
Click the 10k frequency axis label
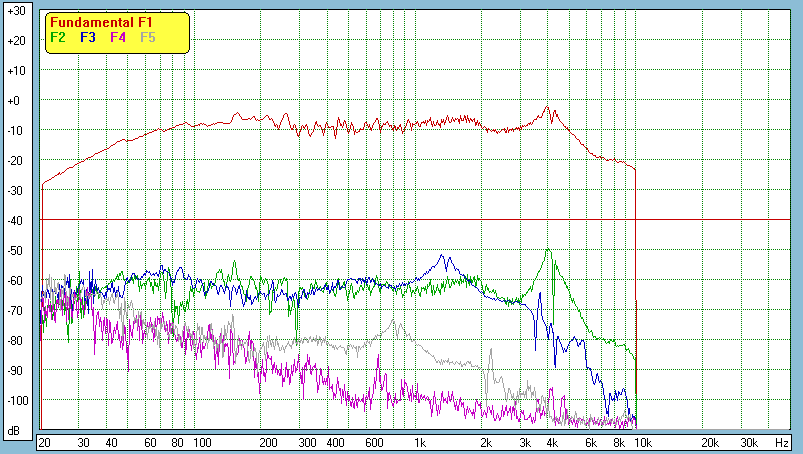[645, 442]
